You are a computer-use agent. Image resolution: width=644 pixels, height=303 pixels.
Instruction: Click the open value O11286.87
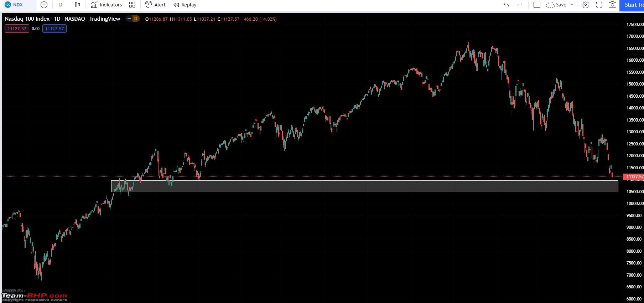tap(156, 19)
